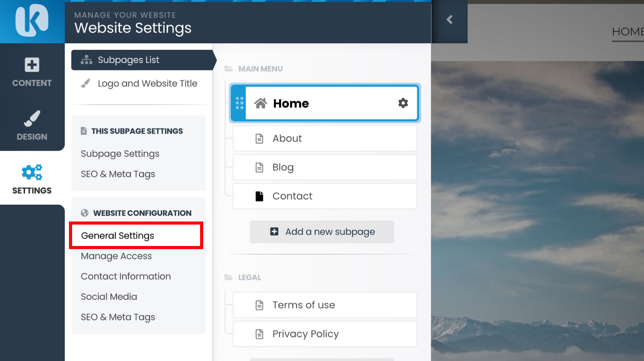
Task: Click the page icon by This Subpage Settings
Action: [x=84, y=131]
